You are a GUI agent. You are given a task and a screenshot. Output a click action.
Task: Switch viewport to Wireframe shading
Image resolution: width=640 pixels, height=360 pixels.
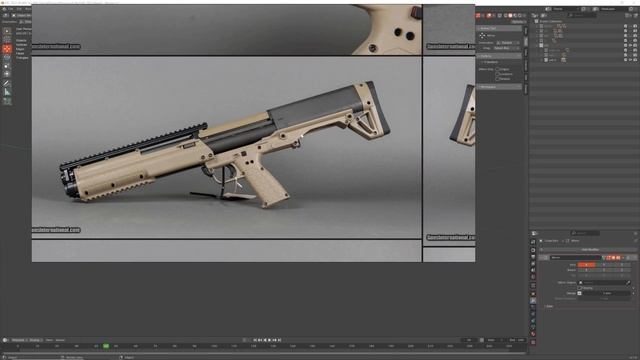tap(506, 16)
